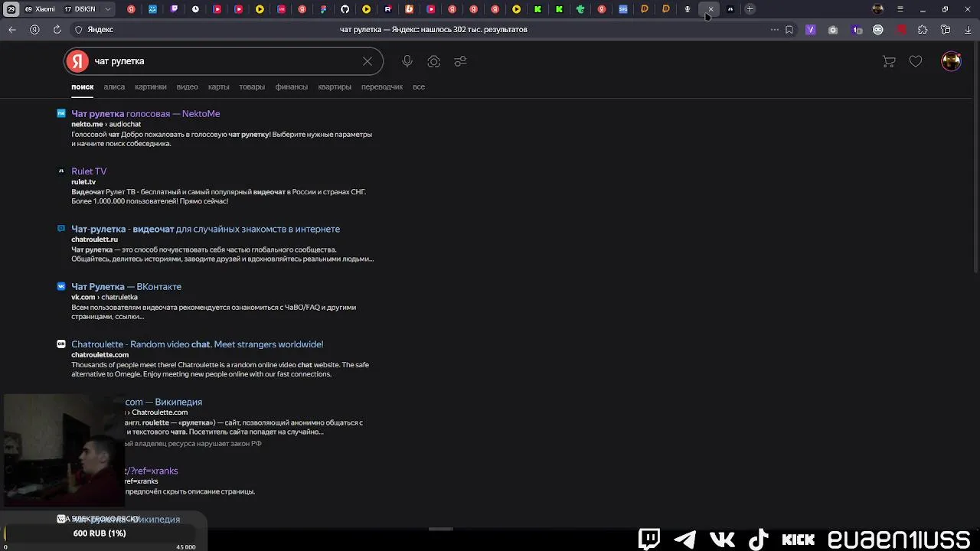980x551 pixels.
Task: Click the page vertical scrollbar
Action: [975, 157]
